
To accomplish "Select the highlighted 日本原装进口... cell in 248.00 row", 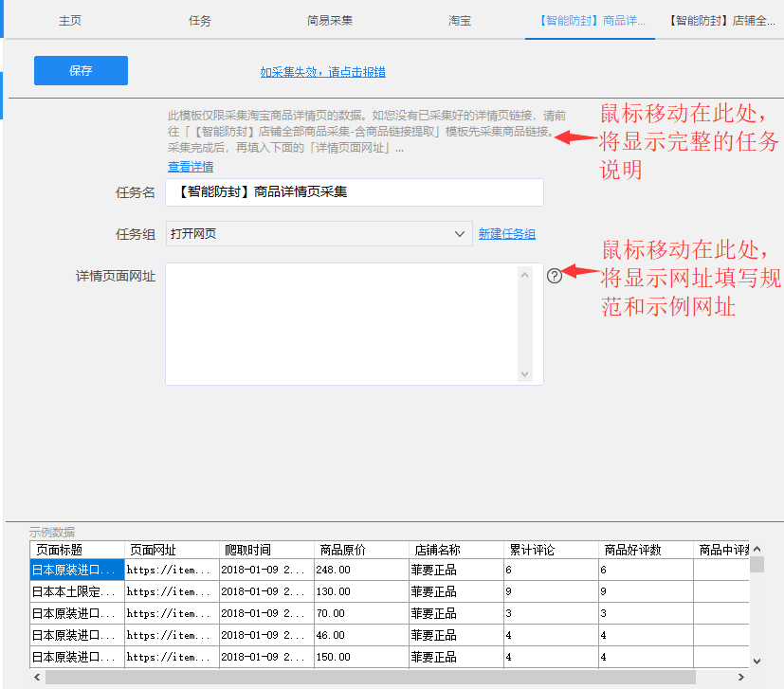I will [x=77, y=570].
